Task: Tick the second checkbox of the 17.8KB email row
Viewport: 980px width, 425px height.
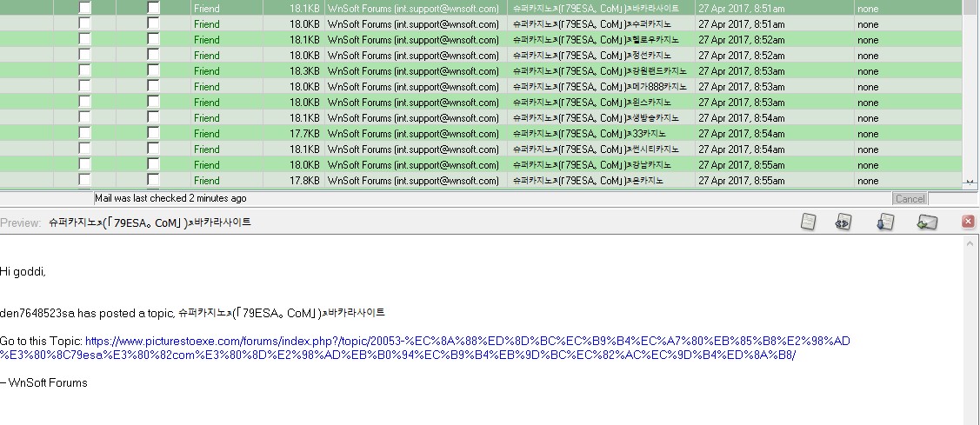Action: tap(154, 180)
